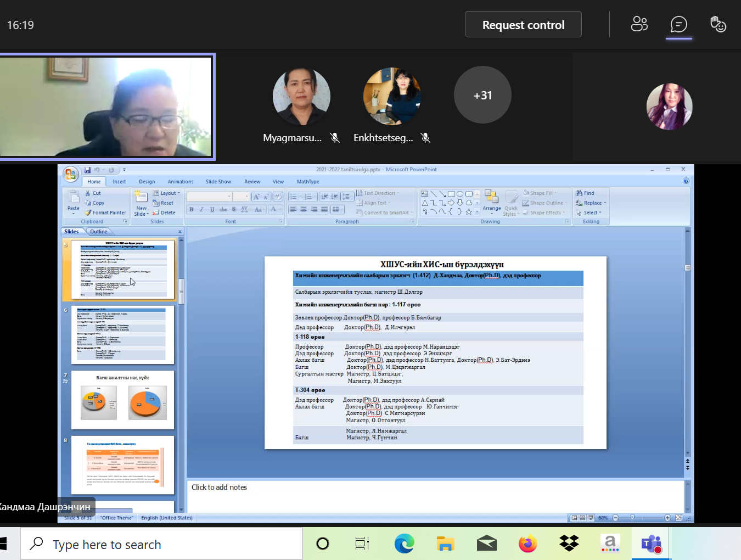This screenshot has width=741, height=560.
Task: Click the Shrink Font icon
Action: 266,197
